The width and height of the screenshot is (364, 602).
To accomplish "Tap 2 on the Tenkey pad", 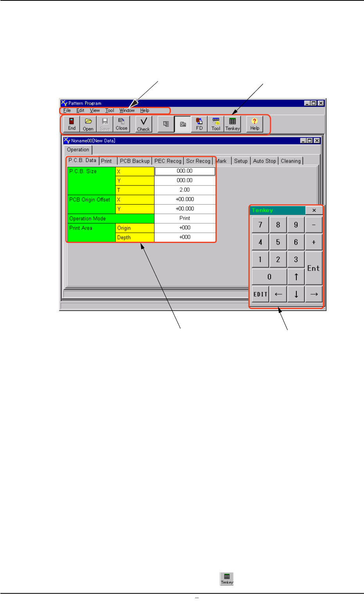I will (x=278, y=259).
